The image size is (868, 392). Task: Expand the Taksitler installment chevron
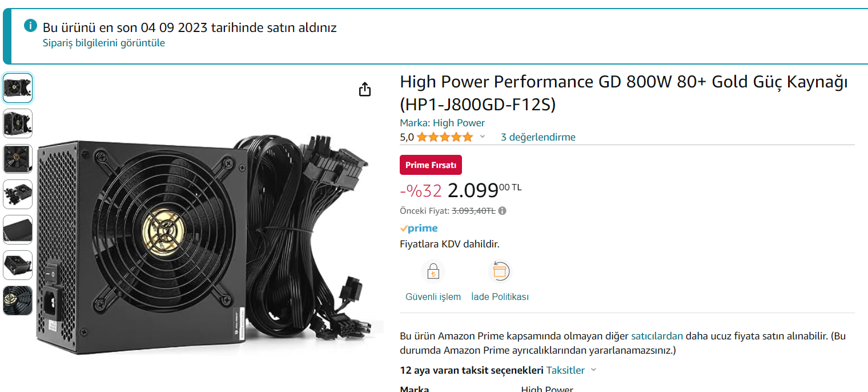(x=593, y=370)
